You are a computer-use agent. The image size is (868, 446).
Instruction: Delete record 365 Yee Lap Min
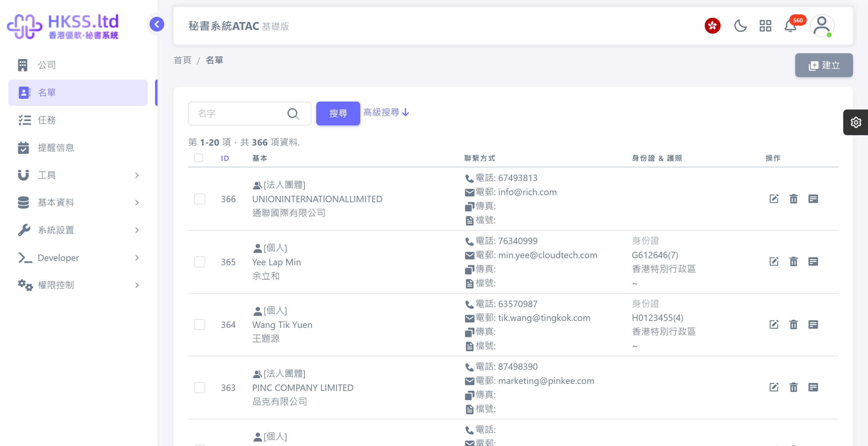[793, 262]
